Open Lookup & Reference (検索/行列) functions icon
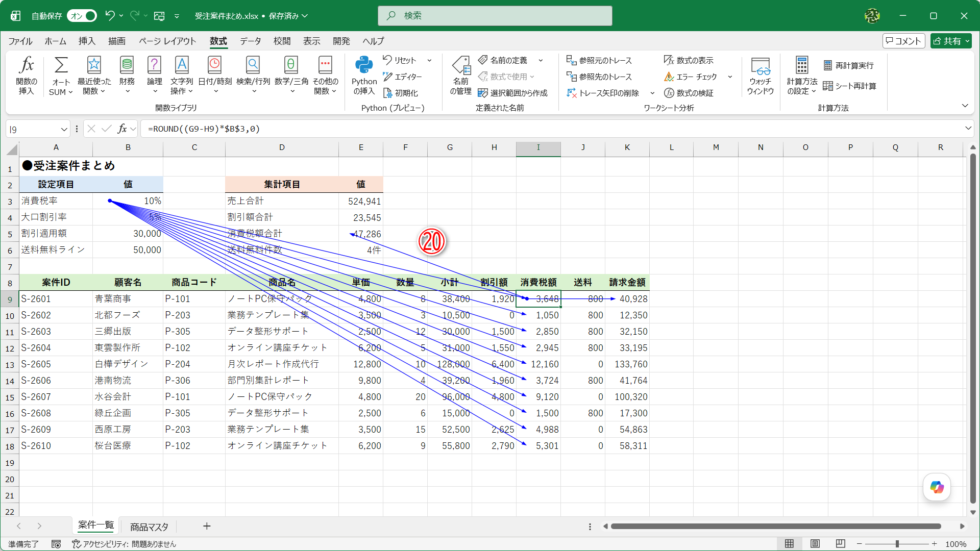 click(x=253, y=65)
